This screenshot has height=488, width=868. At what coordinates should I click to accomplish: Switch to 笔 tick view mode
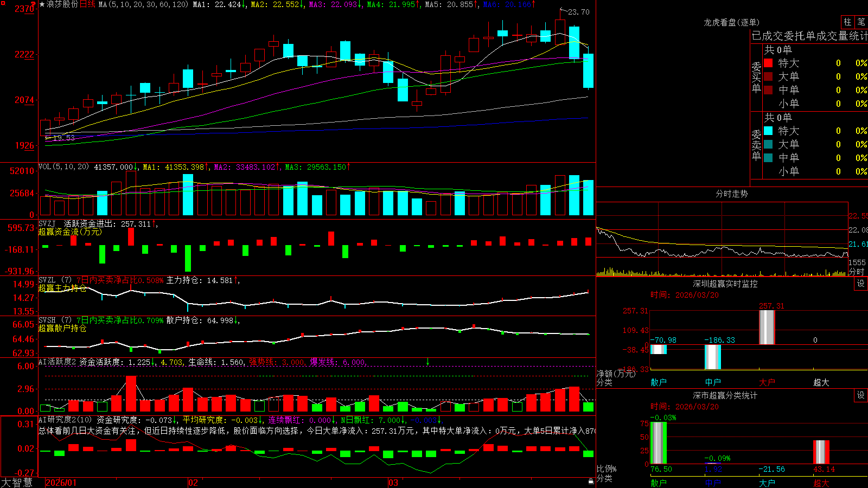tap(861, 22)
